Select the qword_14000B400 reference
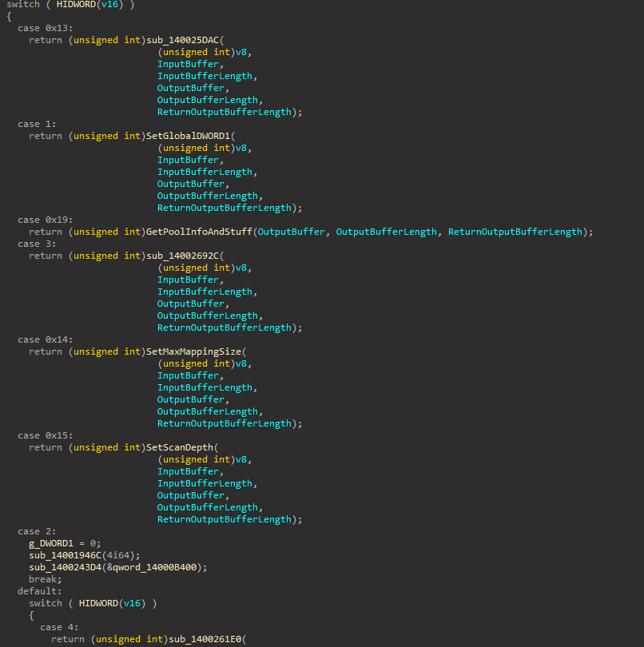Viewport: 644px width, 647px height. coord(154,567)
